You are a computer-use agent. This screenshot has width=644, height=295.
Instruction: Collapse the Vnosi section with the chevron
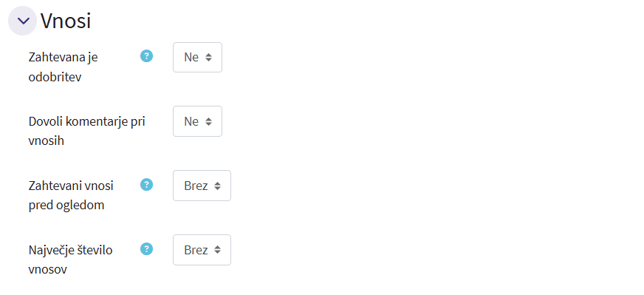[x=23, y=21]
